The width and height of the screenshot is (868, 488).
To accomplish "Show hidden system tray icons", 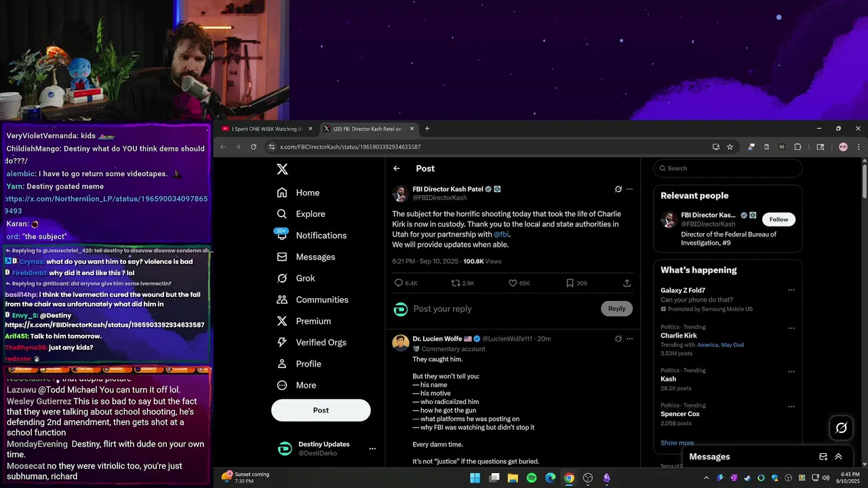I will click(706, 478).
